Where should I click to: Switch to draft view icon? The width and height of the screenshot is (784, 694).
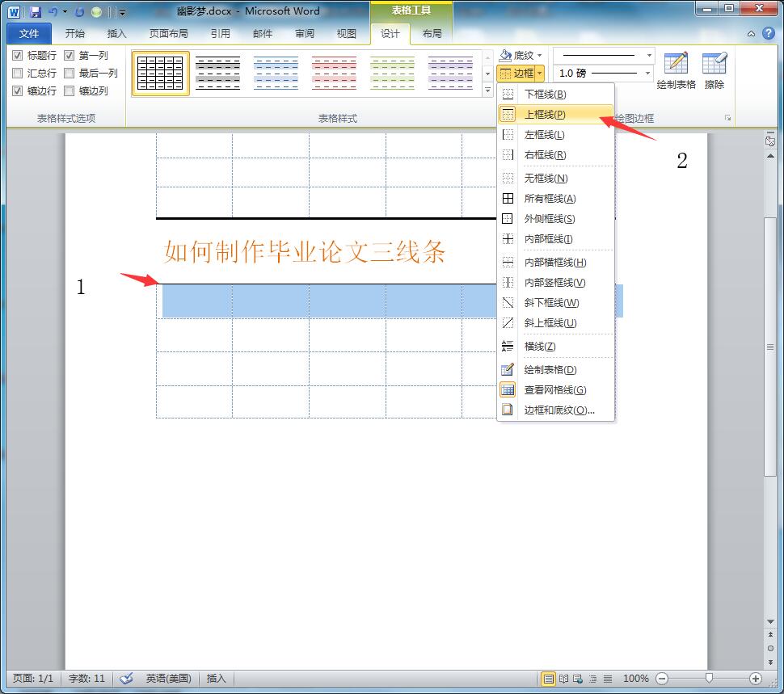[608, 679]
